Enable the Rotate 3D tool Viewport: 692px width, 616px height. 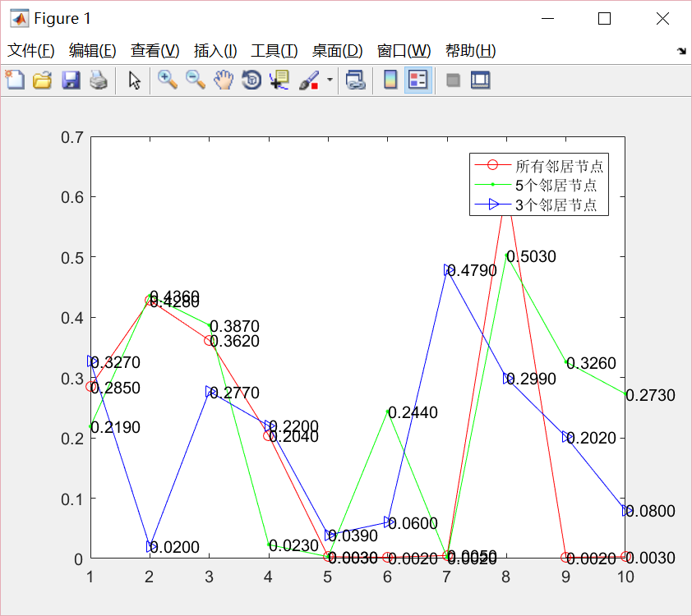coord(251,80)
